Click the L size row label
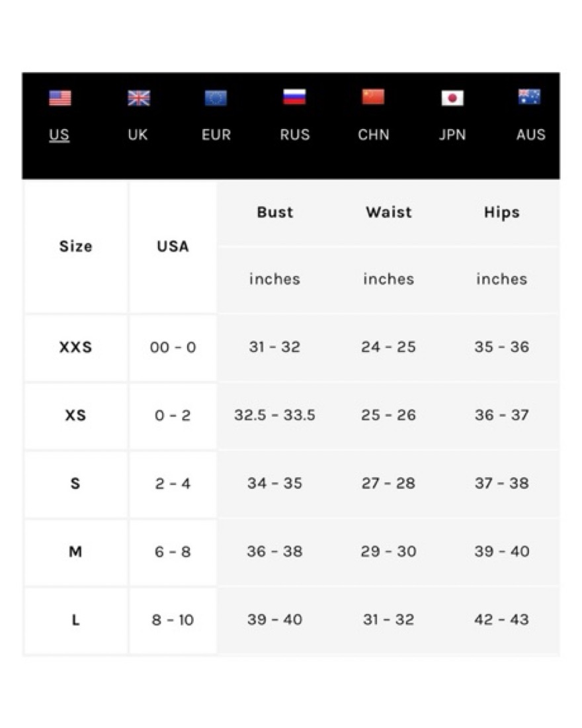 tap(75, 620)
